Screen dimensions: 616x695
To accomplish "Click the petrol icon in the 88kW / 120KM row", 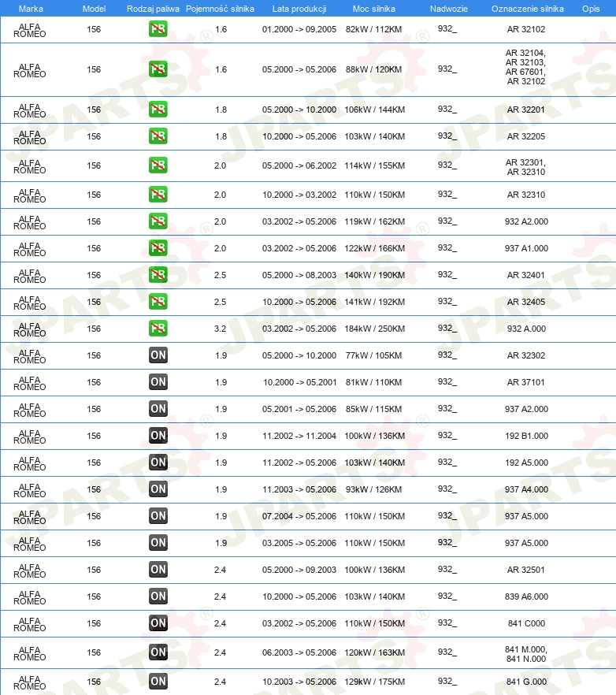I will [x=158, y=69].
